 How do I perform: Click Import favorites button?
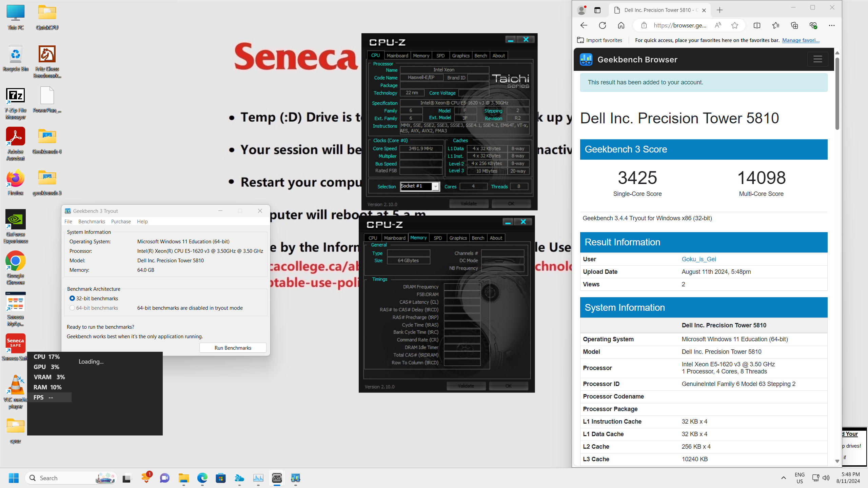(600, 40)
